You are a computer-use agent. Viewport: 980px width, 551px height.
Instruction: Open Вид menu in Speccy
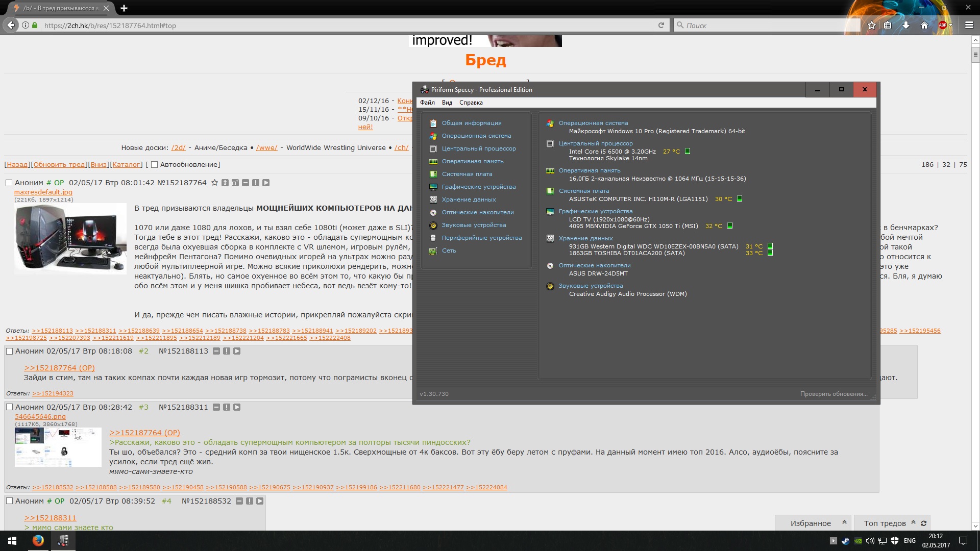(x=447, y=103)
